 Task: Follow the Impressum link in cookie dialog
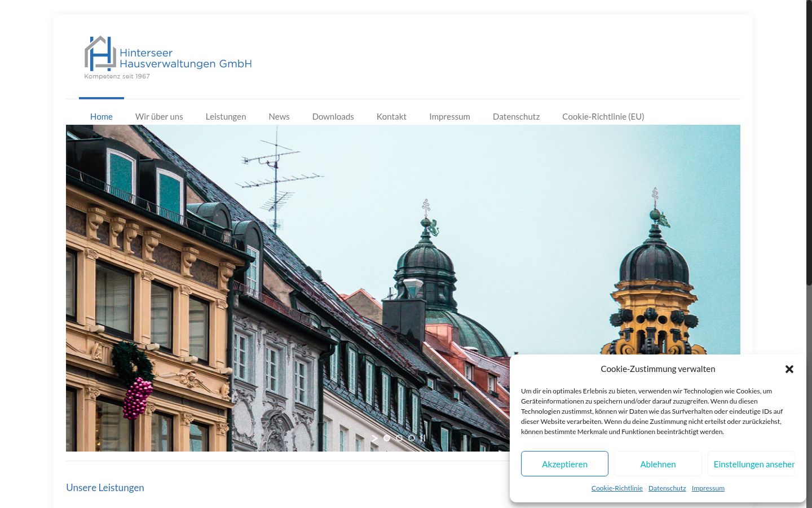pos(708,488)
